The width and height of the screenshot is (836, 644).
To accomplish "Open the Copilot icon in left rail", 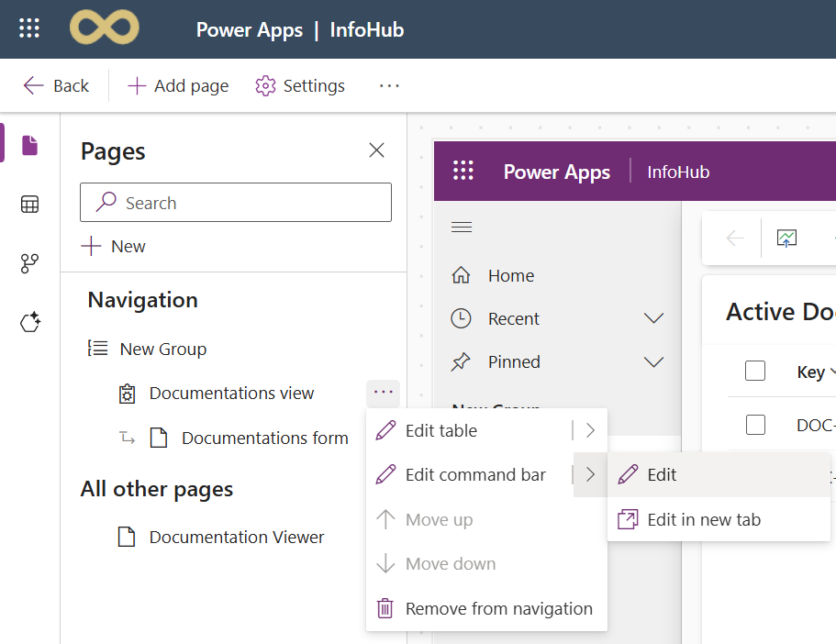I will click(x=29, y=323).
